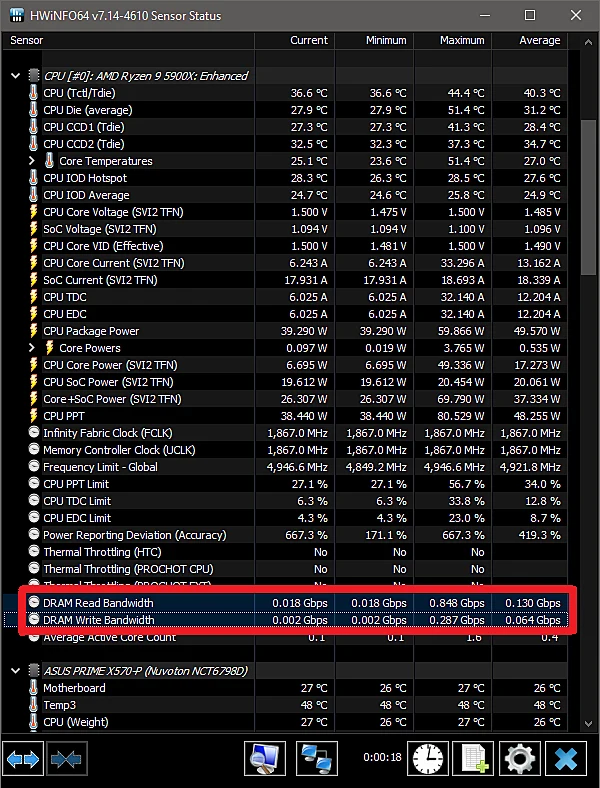The image size is (600, 788).
Task: Select the Core+SoC Power (SVI2 TFN) row
Action: click(285, 399)
